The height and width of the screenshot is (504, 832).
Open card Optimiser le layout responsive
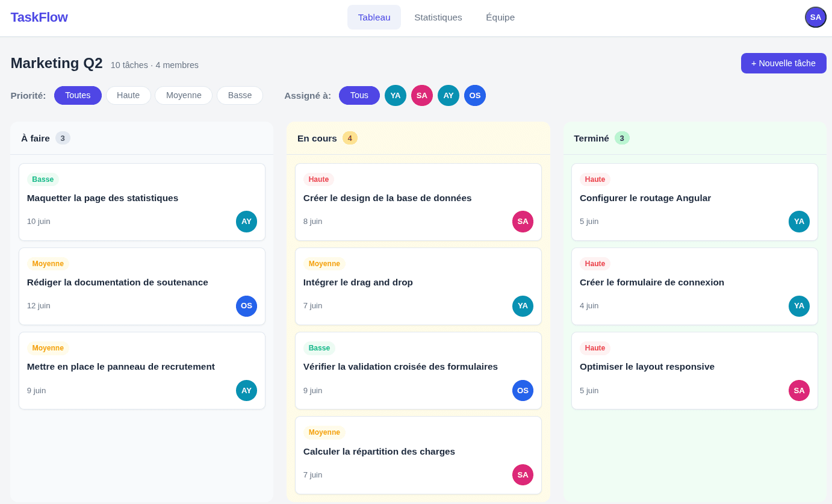(x=695, y=370)
